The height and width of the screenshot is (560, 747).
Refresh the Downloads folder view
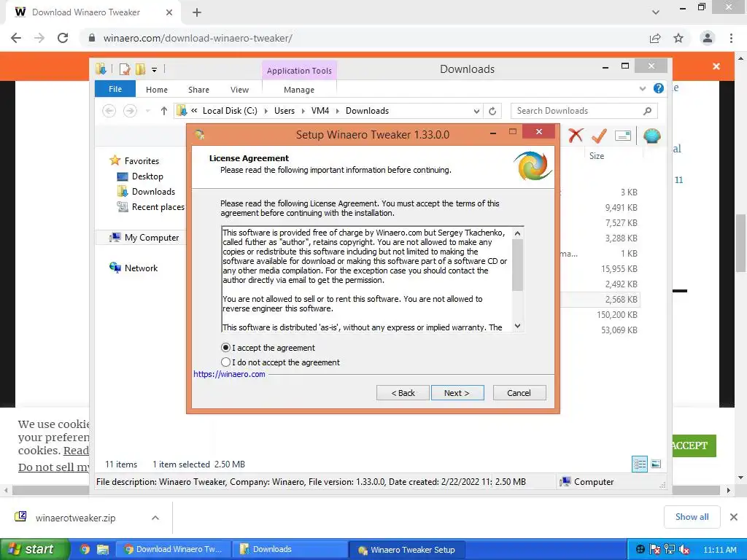click(x=492, y=112)
